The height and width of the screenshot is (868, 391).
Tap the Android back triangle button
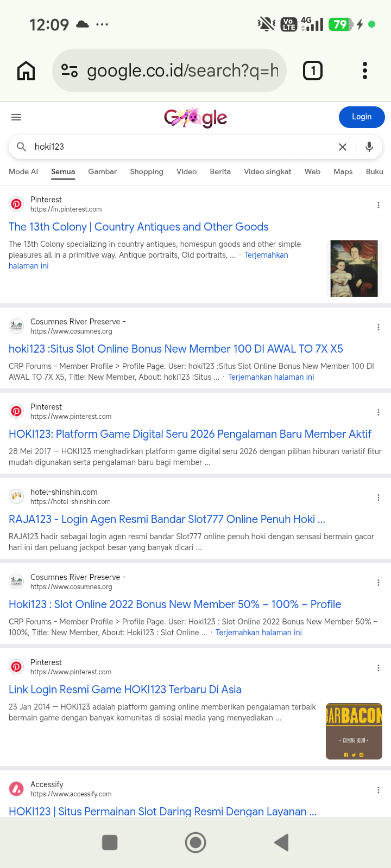281,843
